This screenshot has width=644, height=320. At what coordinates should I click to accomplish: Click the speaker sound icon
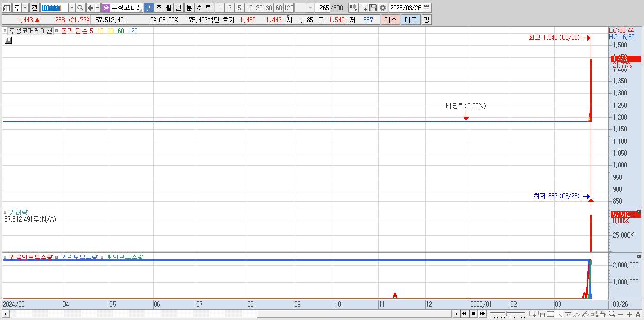click(90, 8)
